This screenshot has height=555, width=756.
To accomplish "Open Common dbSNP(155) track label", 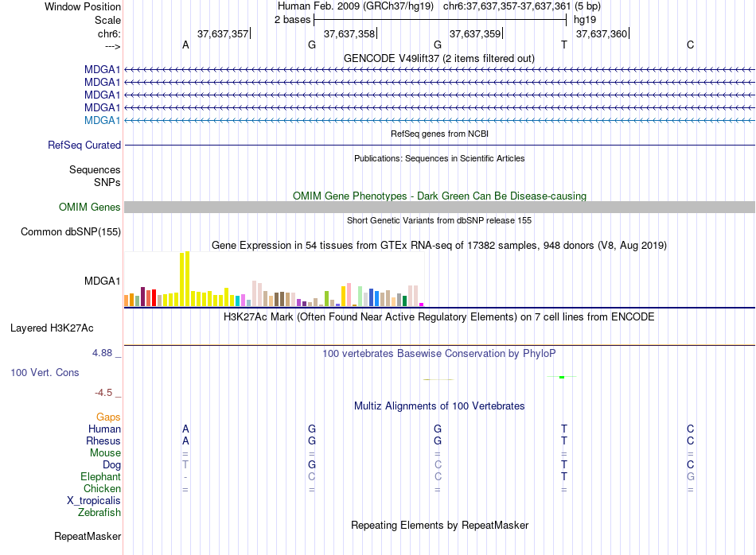I will [71, 231].
